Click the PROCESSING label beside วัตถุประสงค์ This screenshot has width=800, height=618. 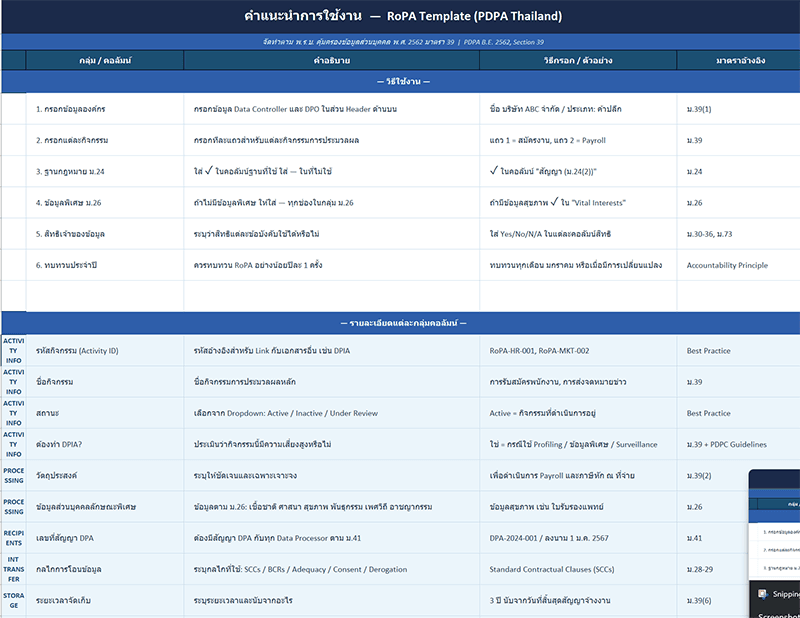(14, 475)
